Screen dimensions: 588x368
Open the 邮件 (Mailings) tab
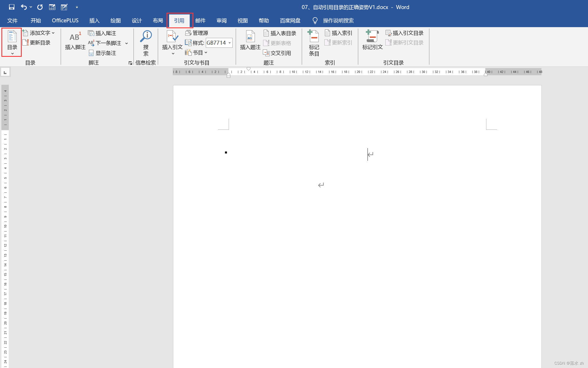200,21
